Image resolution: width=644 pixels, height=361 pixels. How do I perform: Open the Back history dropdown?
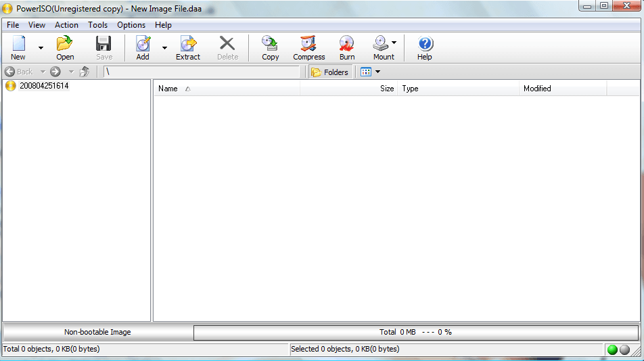(x=43, y=72)
